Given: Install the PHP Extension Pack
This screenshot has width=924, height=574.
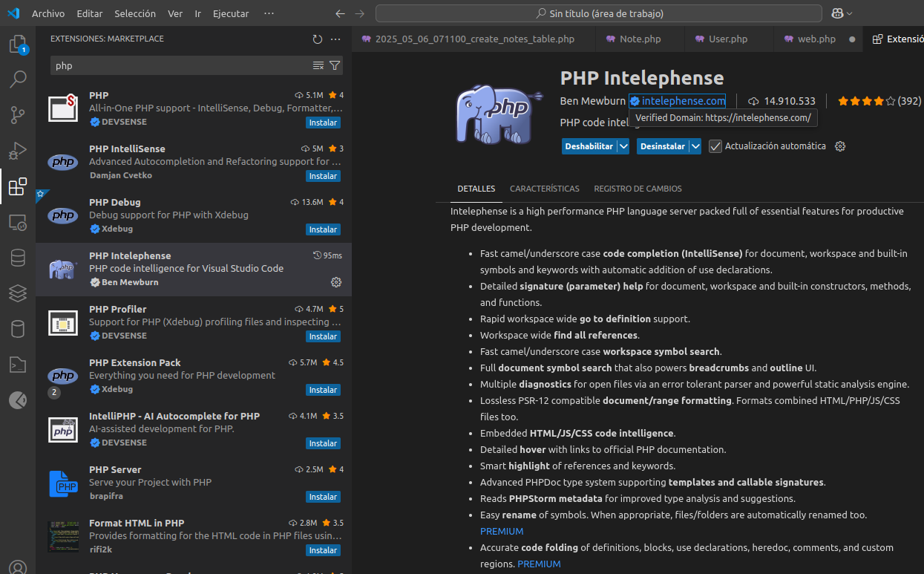Looking at the screenshot, I should [323, 390].
